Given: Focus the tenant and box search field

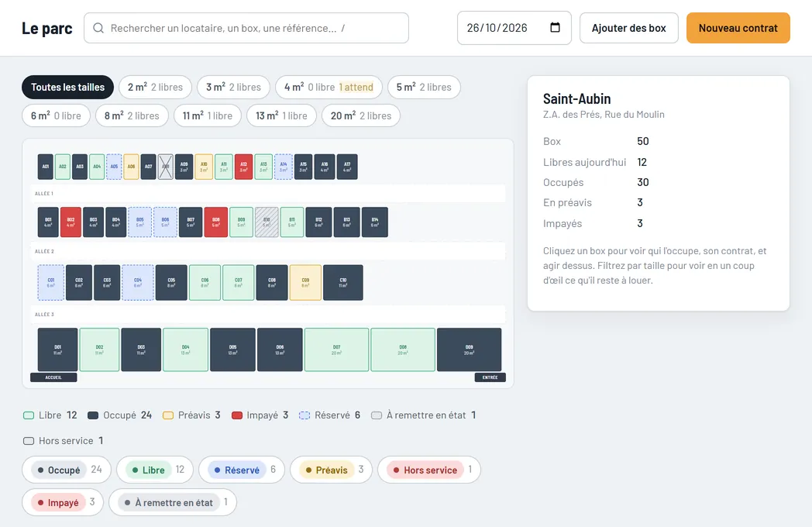Looking at the screenshot, I should tap(246, 28).
